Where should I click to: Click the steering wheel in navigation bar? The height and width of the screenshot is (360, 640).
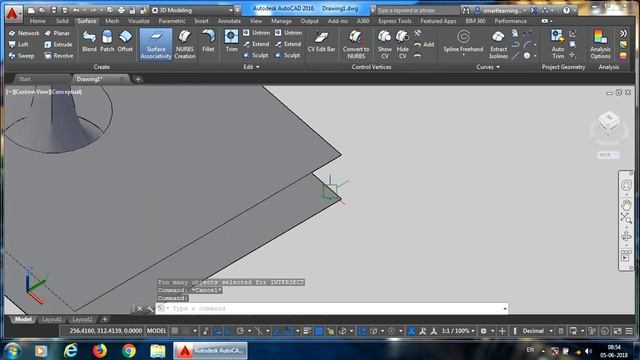click(x=626, y=185)
